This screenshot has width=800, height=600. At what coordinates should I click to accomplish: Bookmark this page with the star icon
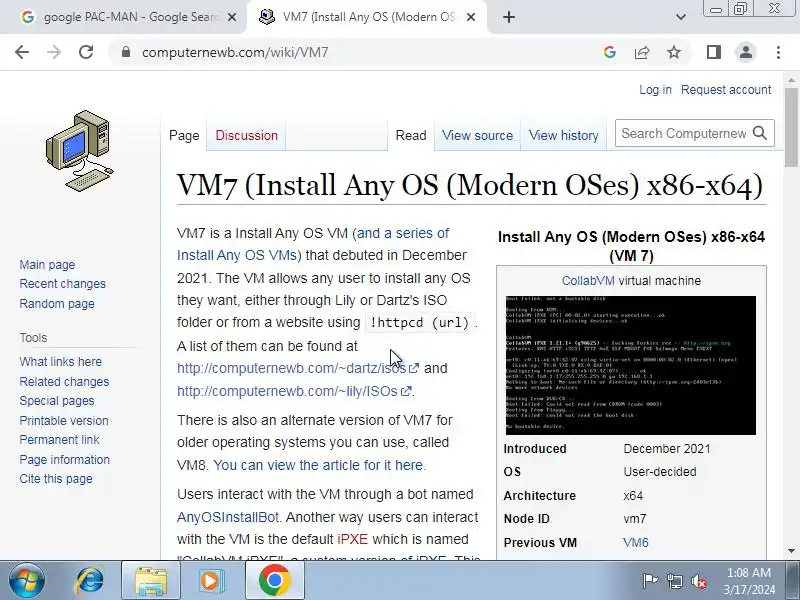coord(674,52)
